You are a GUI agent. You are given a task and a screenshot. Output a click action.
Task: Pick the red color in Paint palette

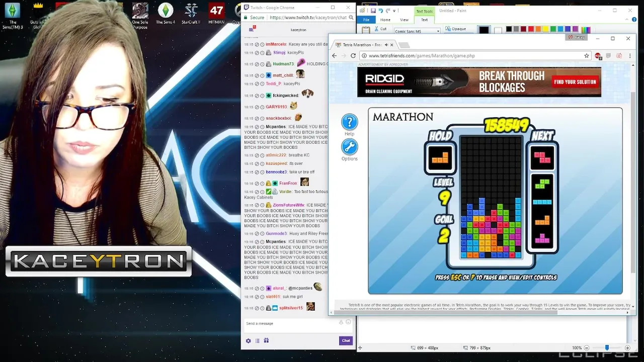click(531, 29)
